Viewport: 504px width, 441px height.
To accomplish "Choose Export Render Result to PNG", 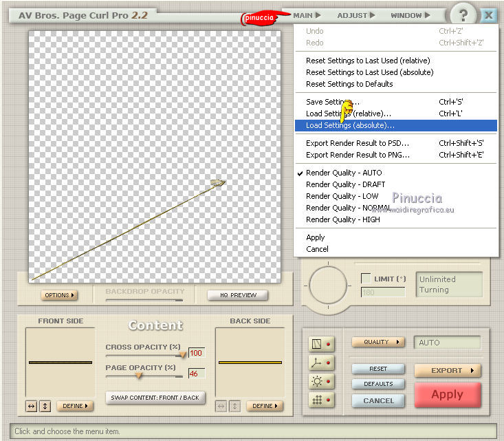I will pyautogui.click(x=395, y=155).
